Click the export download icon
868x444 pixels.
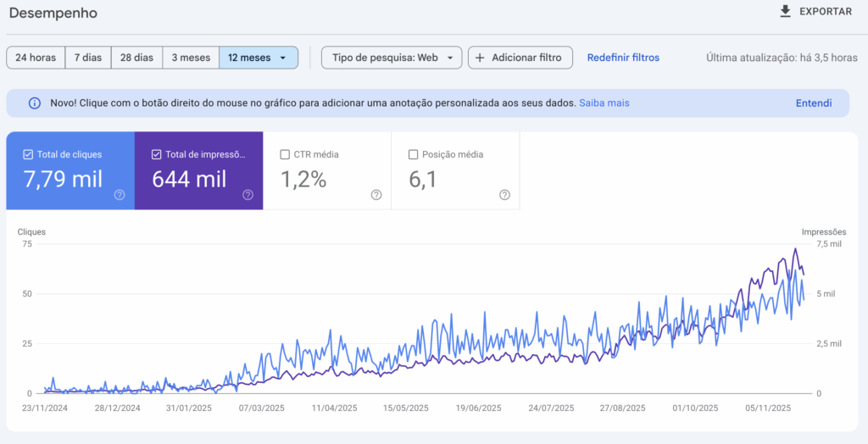coord(785,11)
